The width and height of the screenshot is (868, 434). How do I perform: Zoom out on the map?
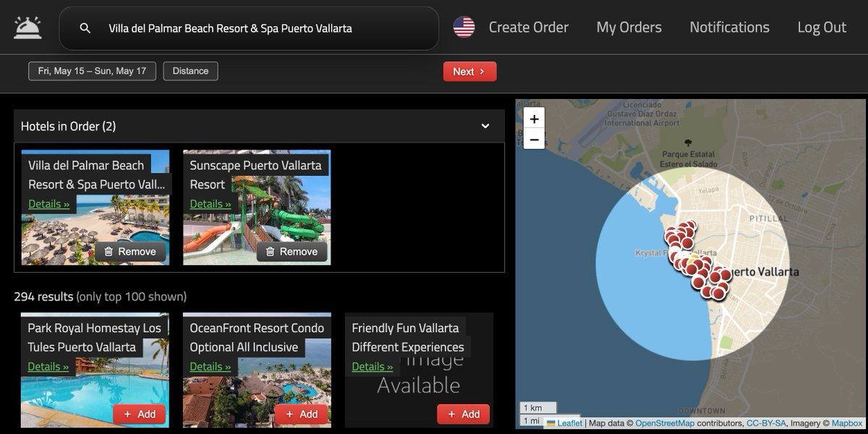click(x=534, y=139)
